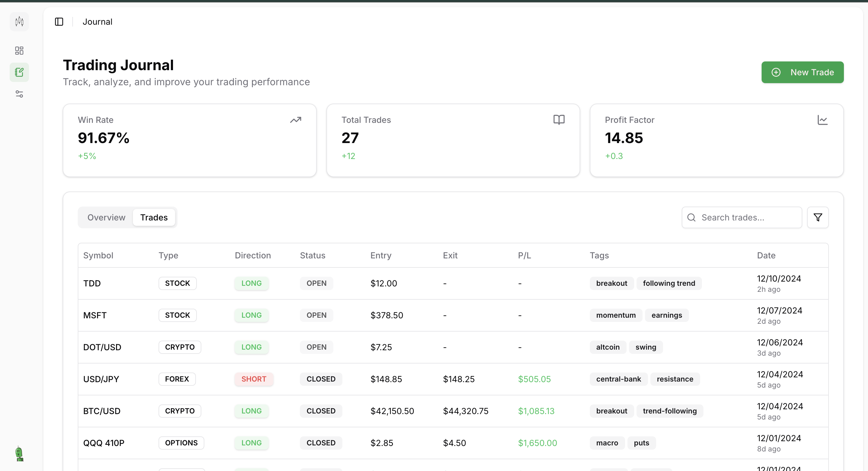
Task: Open the USD/JPY trade row
Action: (453, 379)
